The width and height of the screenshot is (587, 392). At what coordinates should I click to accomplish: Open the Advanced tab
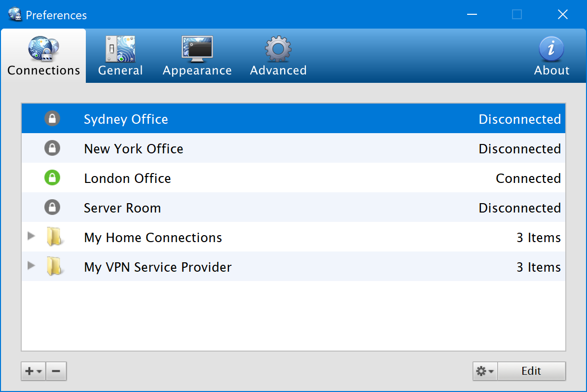click(x=278, y=56)
